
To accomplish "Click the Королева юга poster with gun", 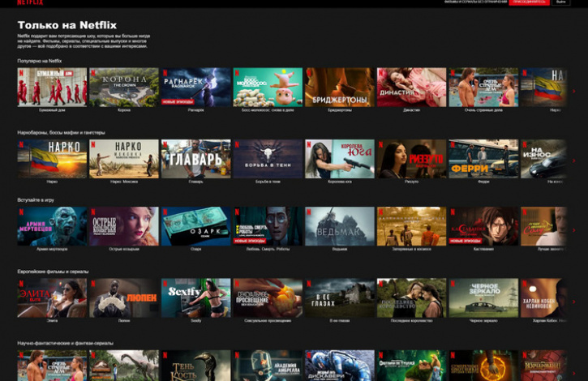I will [340, 159].
